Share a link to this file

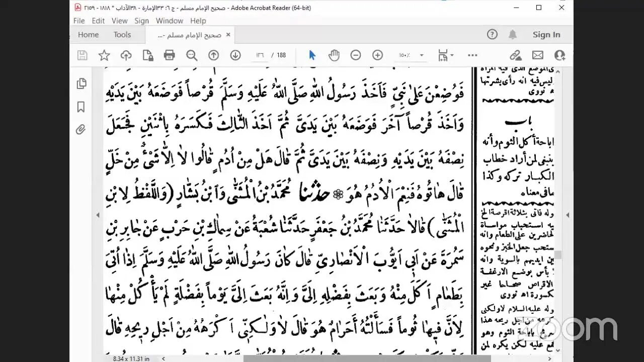515,55
